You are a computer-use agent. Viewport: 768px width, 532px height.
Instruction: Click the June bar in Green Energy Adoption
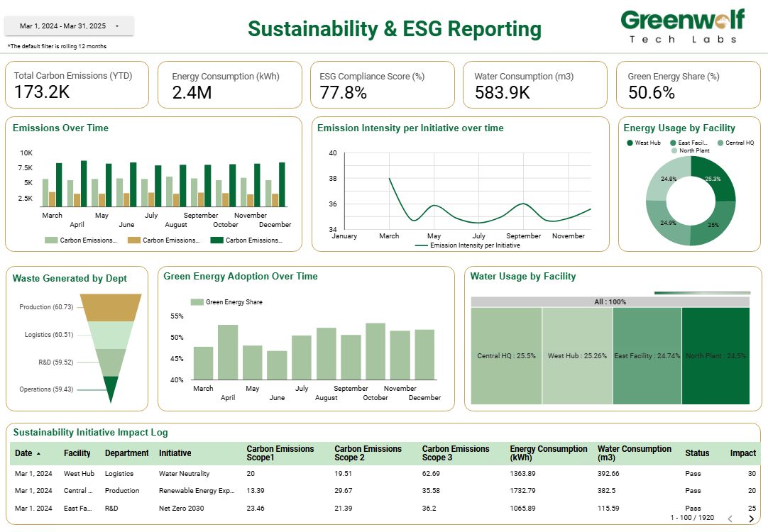pos(278,365)
